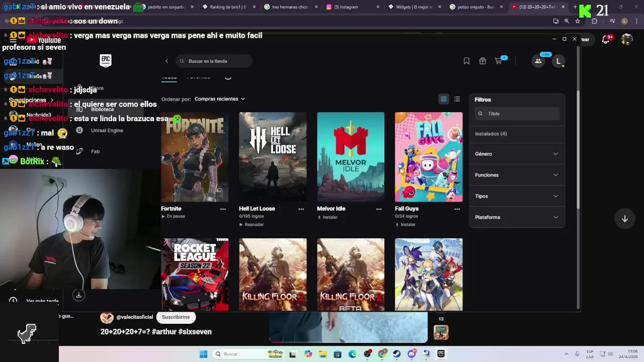This screenshot has width=644, height=362.
Task: Switch library to list view
Action: [x=457, y=99]
